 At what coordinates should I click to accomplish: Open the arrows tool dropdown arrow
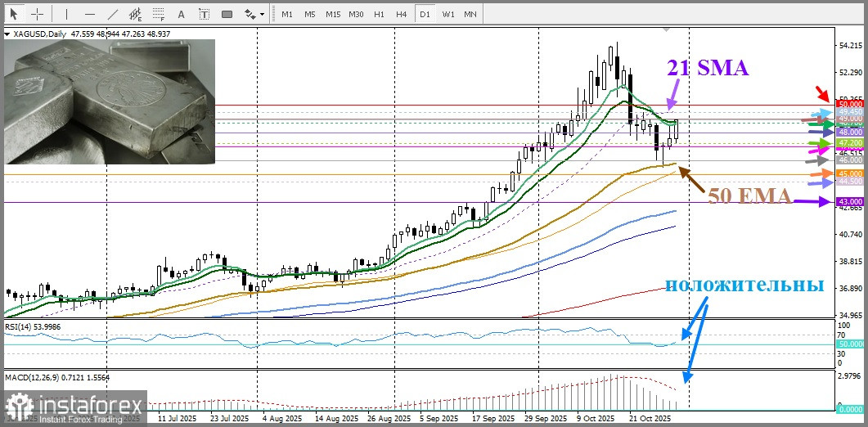(x=262, y=15)
